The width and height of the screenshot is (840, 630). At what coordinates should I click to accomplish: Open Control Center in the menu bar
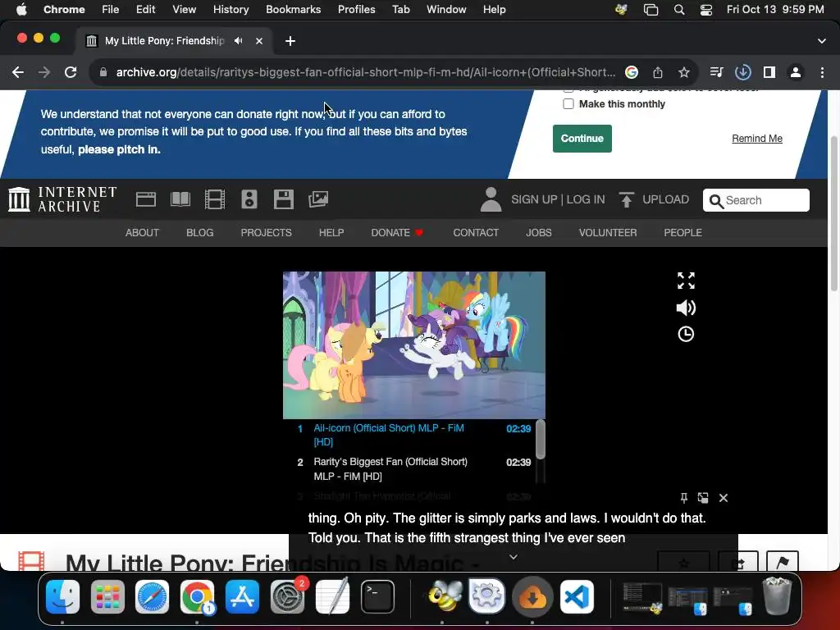[706, 10]
